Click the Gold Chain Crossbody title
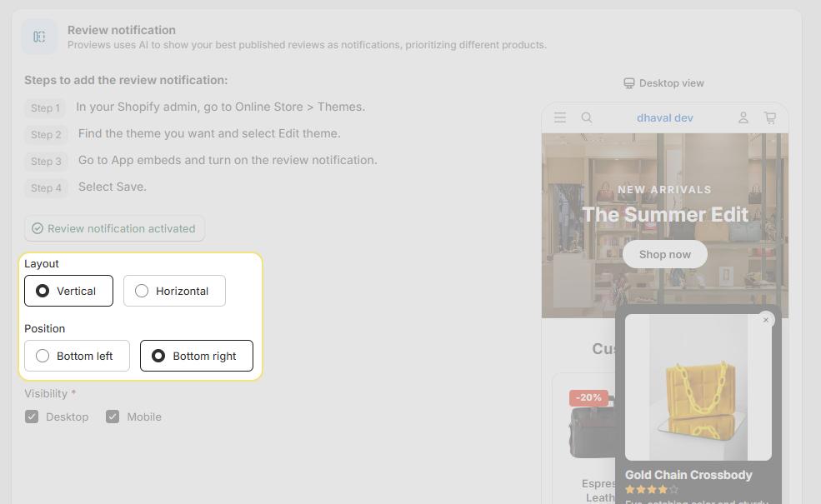 coord(688,475)
